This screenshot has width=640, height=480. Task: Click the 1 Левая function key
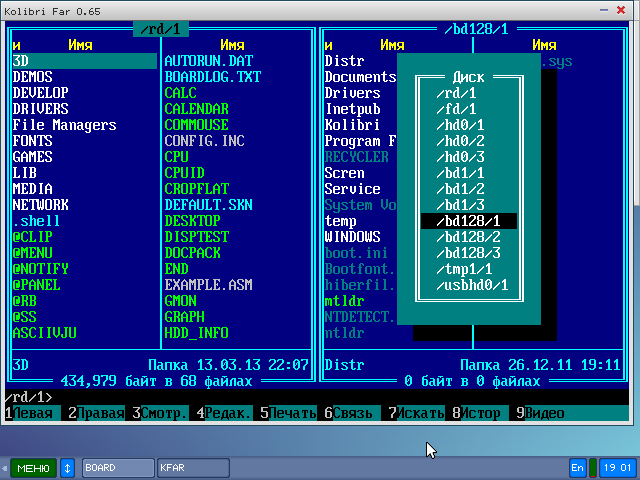click(x=32, y=413)
